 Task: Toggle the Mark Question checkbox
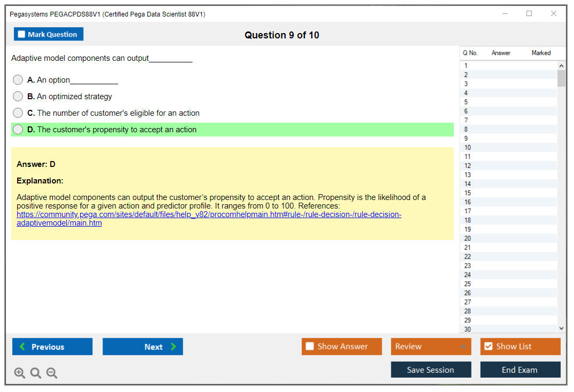click(21, 35)
